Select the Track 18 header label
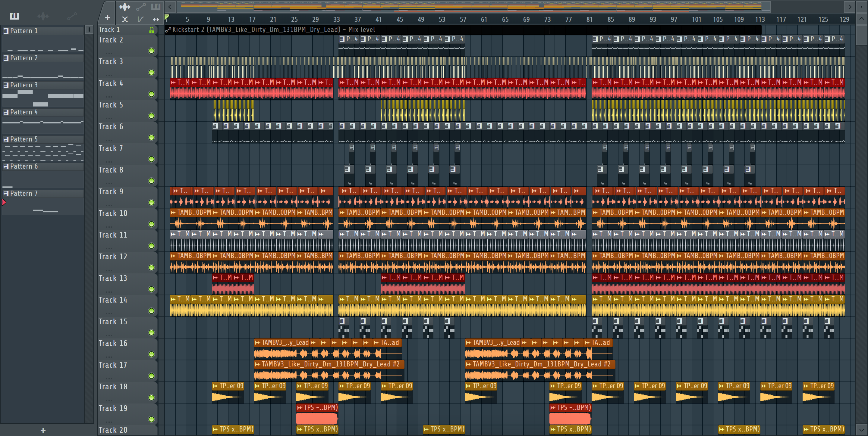The width and height of the screenshot is (868, 436). pyautogui.click(x=113, y=387)
